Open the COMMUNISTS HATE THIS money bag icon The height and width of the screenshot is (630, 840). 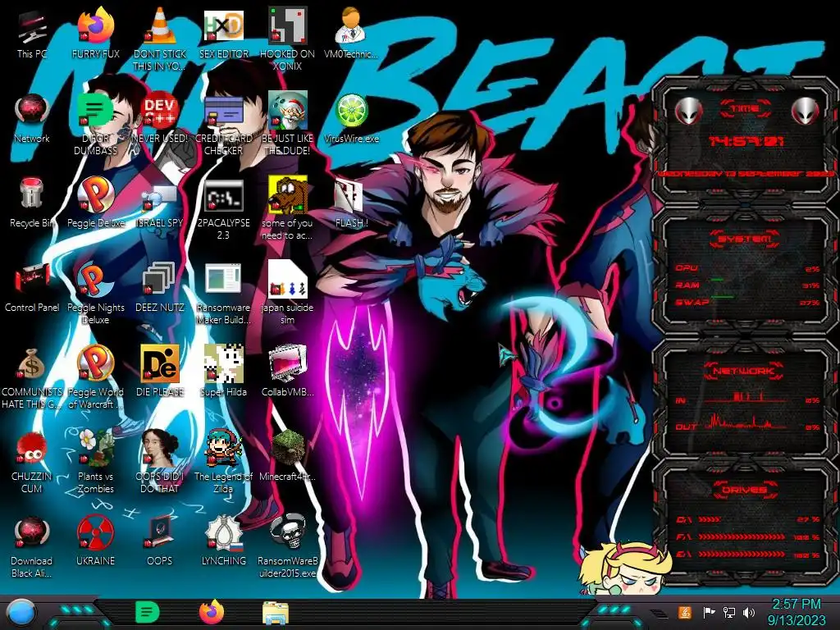pyautogui.click(x=32, y=378)
